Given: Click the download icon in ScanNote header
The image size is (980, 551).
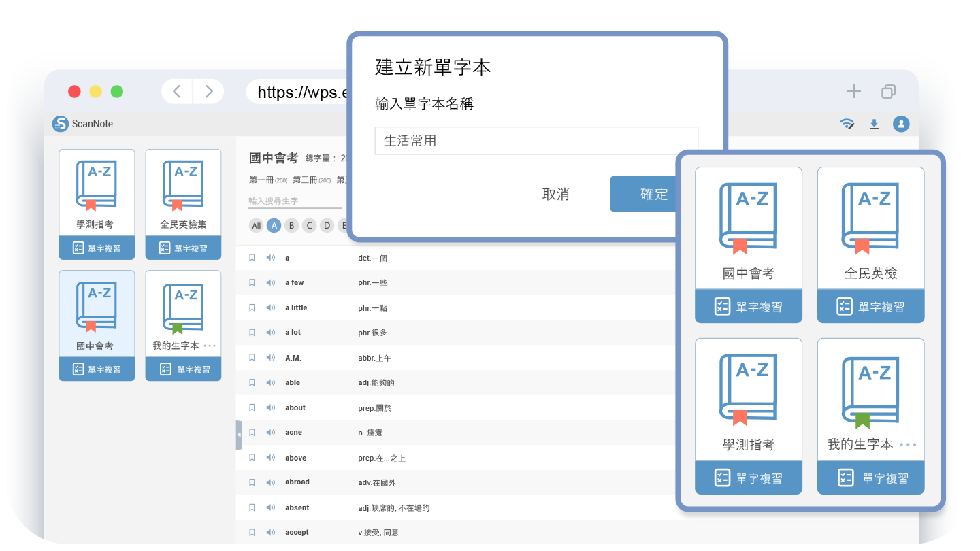Looking at the screenshot, I should (875, 124).
